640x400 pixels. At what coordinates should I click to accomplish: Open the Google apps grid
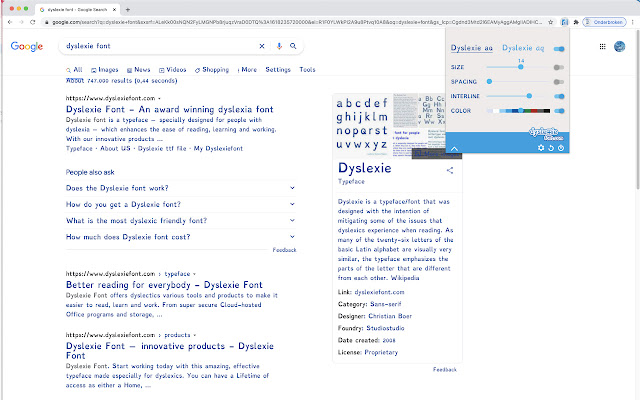602,47
